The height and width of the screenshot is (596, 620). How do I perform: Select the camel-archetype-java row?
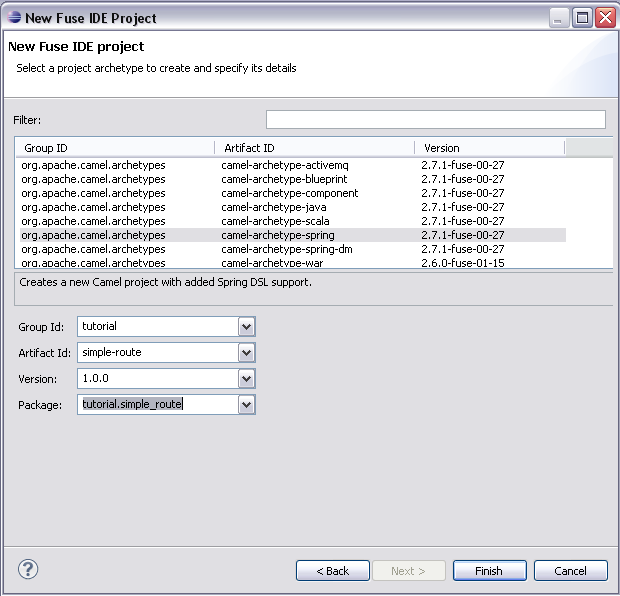pos(293,207)
